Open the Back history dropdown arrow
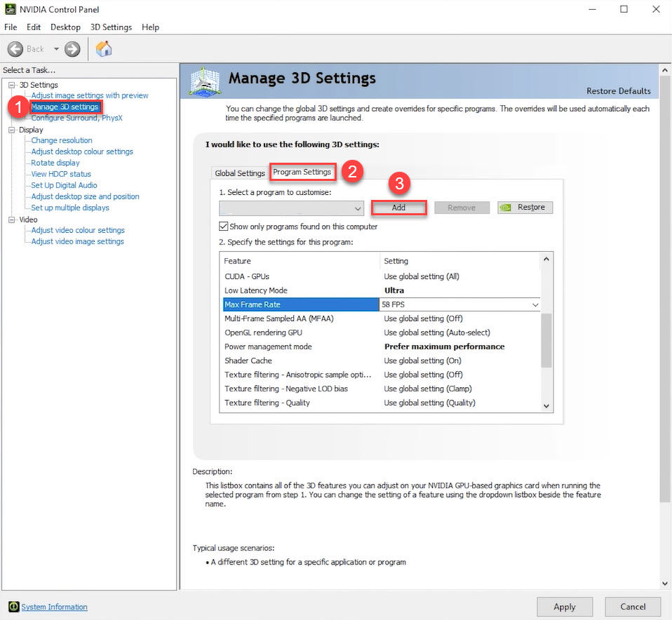Screen dimensions: 672x620 [x=56, y=49]
